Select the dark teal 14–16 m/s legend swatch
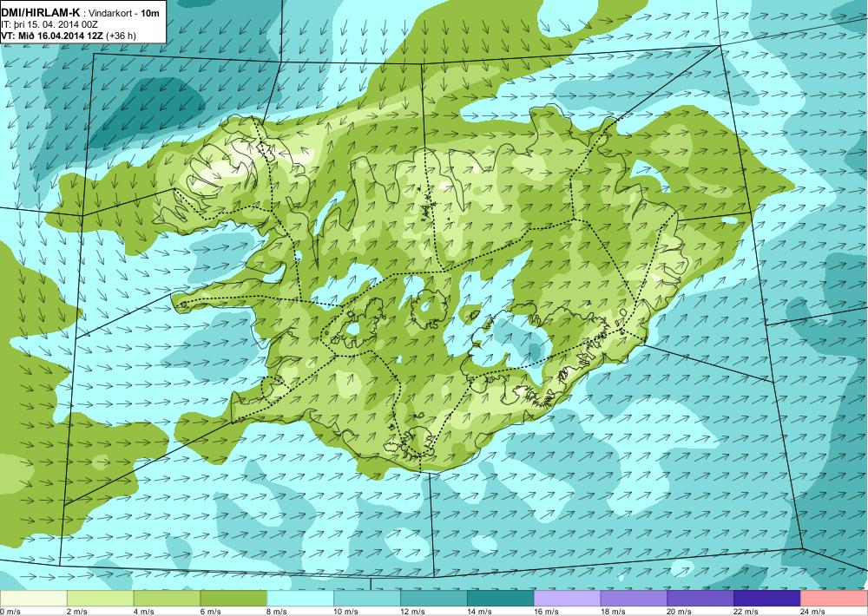The image size is (868, 616). 501,599
